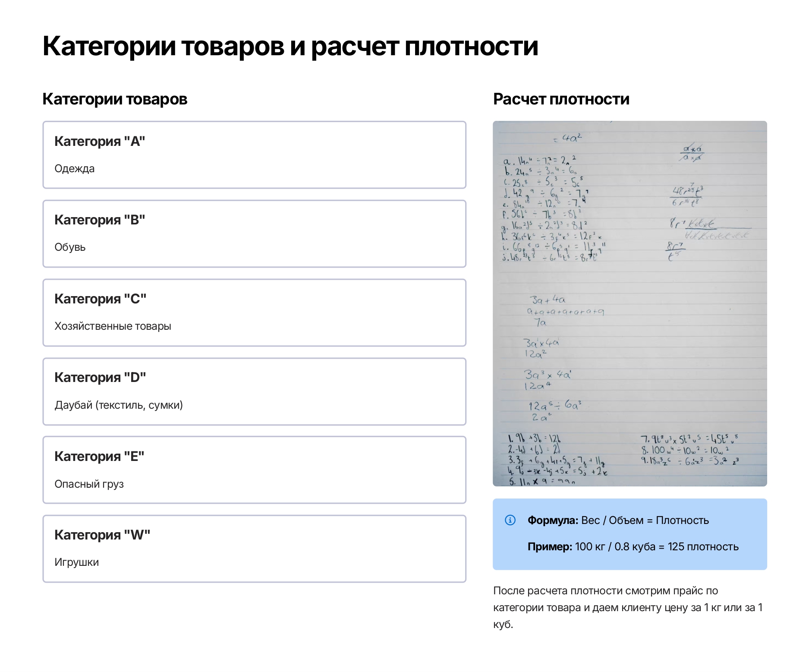The width and height of the screenshot is (809, 672).
Task: Click the info icon beside Формула
Action: click(510, 520)
